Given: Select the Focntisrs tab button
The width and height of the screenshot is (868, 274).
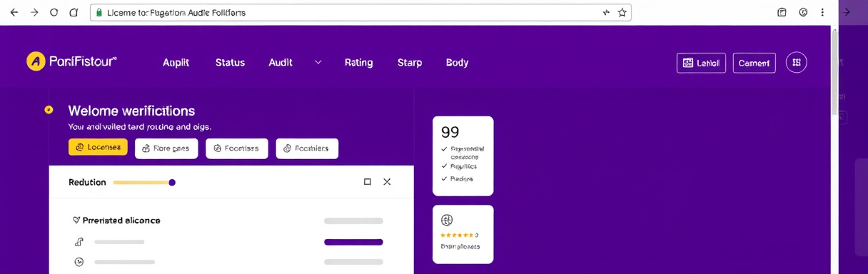Looking at the screenshot, I should [x=237, y=148].
